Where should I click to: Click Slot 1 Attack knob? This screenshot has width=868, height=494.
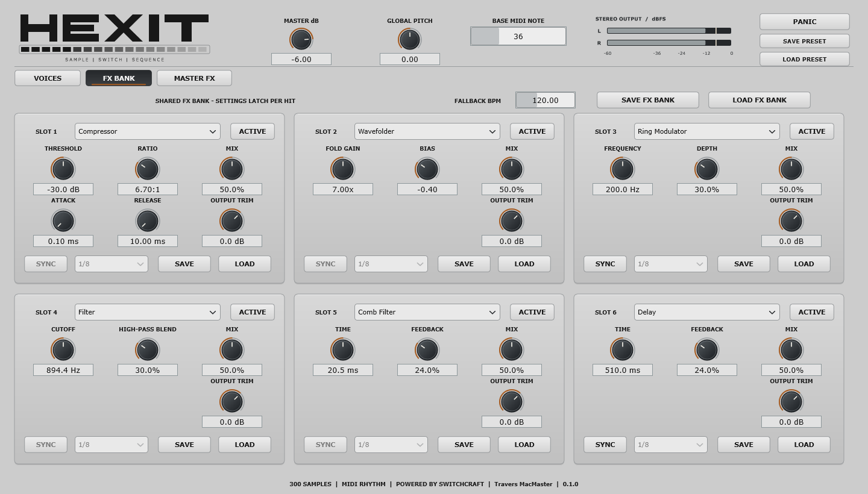coord(63,221)
